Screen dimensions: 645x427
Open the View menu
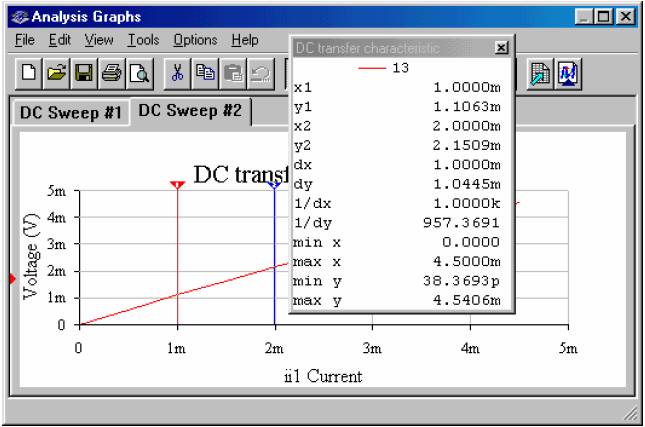[99, 40]
